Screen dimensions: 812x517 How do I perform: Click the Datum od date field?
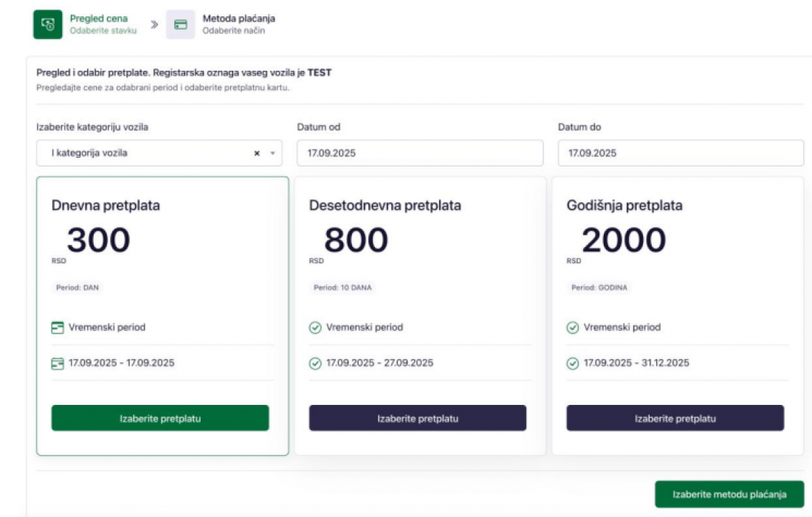419,153
